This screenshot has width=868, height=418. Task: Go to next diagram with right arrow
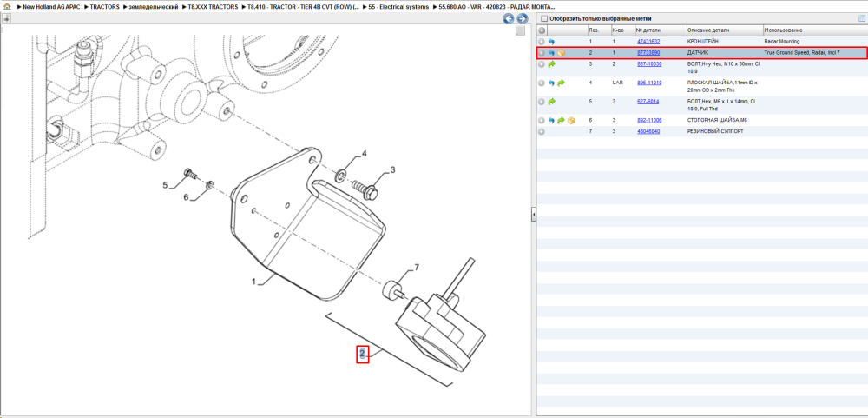click(521, 19)
